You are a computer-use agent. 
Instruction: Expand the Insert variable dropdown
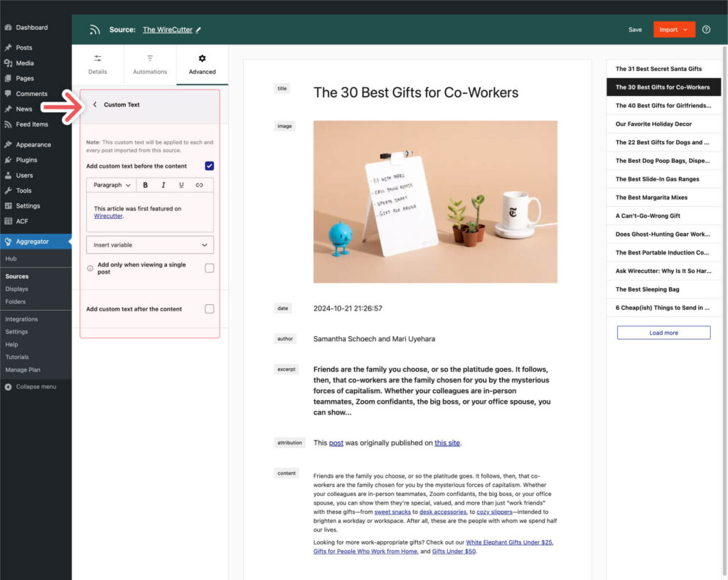click(150, 245)
